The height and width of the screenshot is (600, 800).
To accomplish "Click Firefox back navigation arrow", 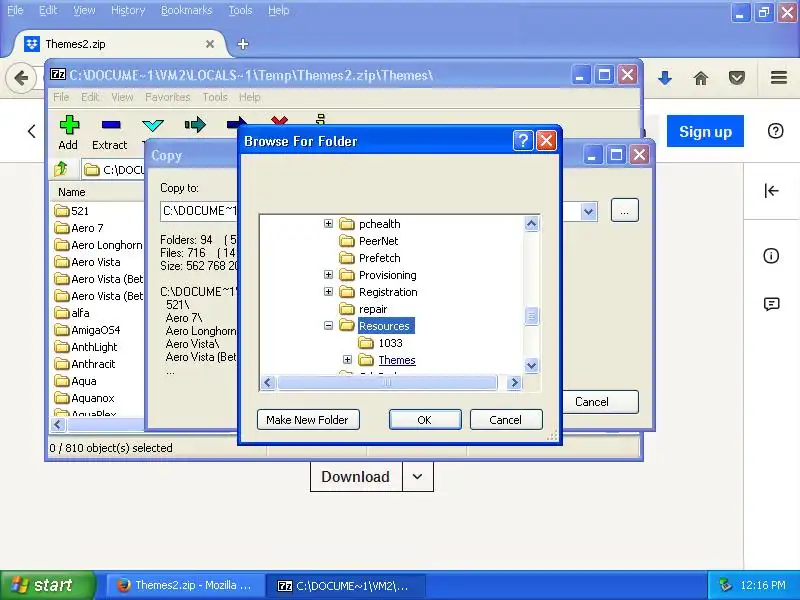I will coord(21,78).
